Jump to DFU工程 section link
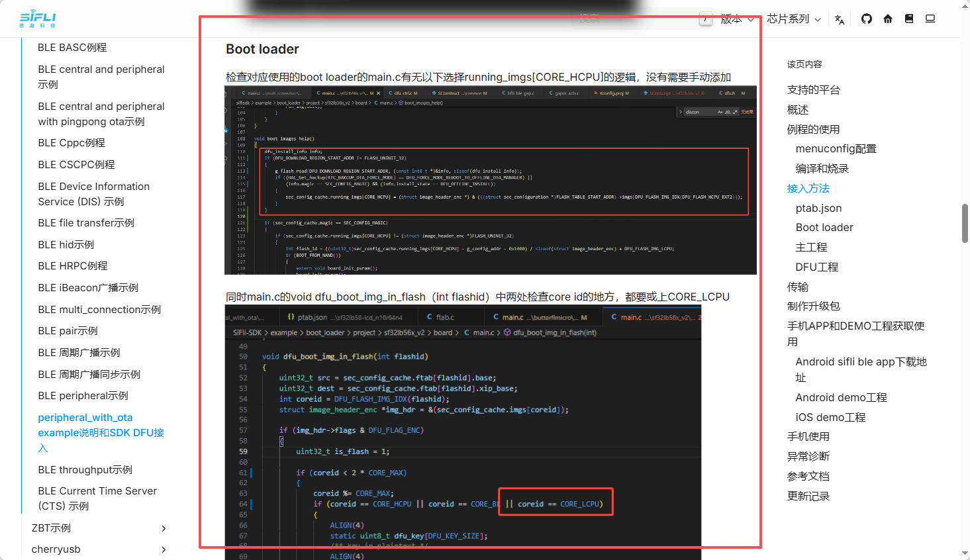The image size is (970, 560). [816, 267]
